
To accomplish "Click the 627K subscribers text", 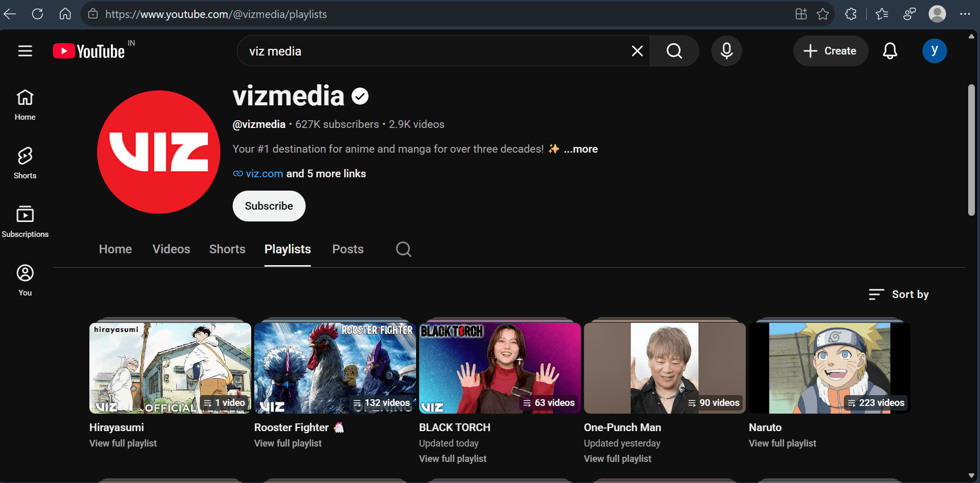I will coord(337,124).
